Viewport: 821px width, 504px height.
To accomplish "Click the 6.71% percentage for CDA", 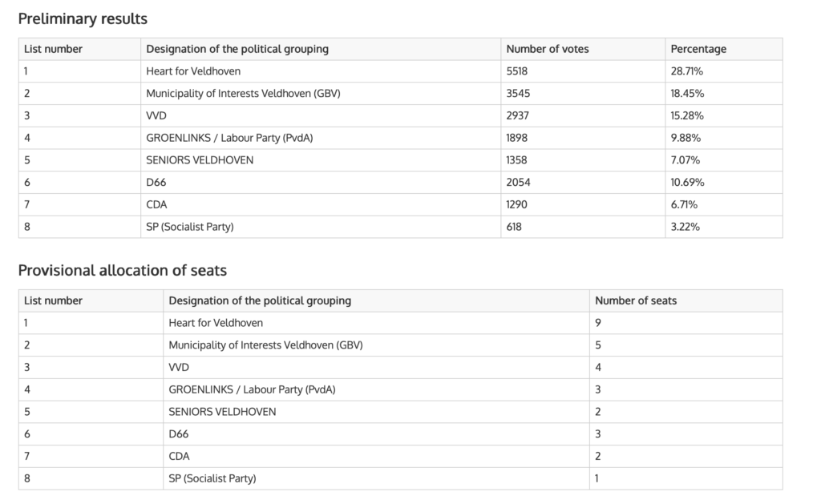I will click(685, 204).
